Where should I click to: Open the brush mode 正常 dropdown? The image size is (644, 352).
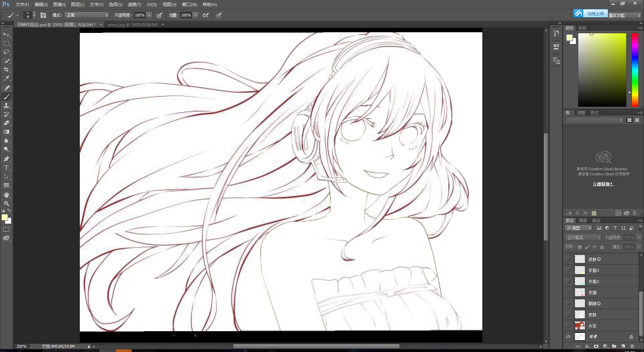click(87, 15)
